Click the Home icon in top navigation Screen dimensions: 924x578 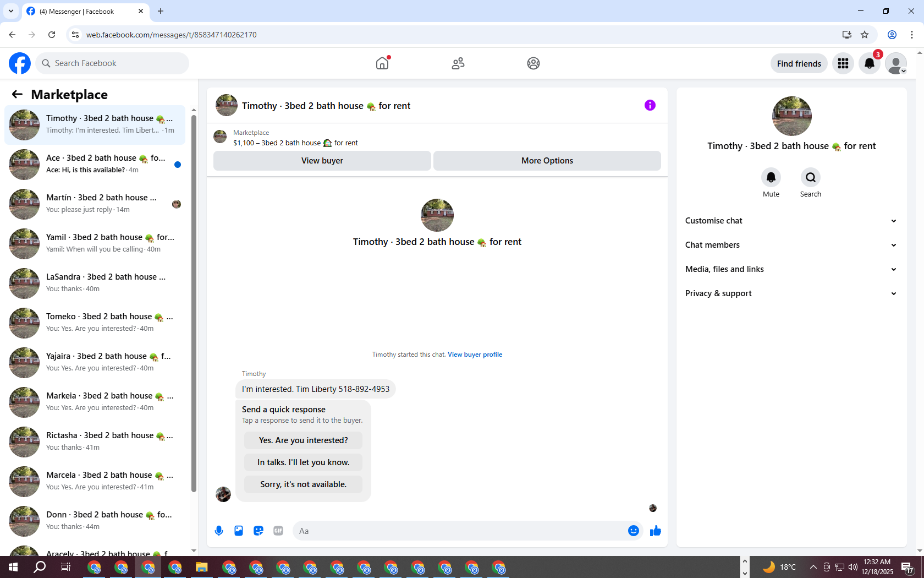382,63
